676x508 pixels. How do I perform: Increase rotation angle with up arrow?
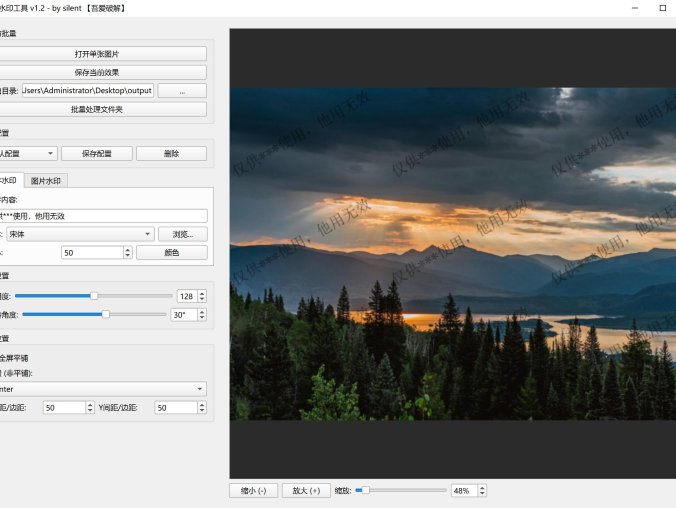pos(202,312)
